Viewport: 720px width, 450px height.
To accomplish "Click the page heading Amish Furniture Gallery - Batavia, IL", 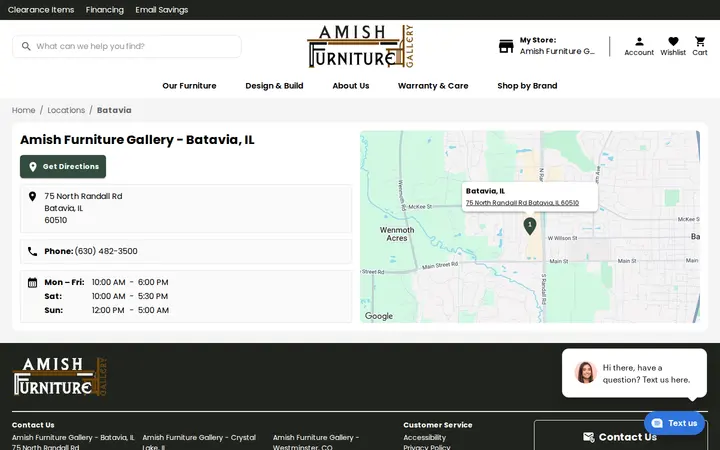I will point(137,140).
